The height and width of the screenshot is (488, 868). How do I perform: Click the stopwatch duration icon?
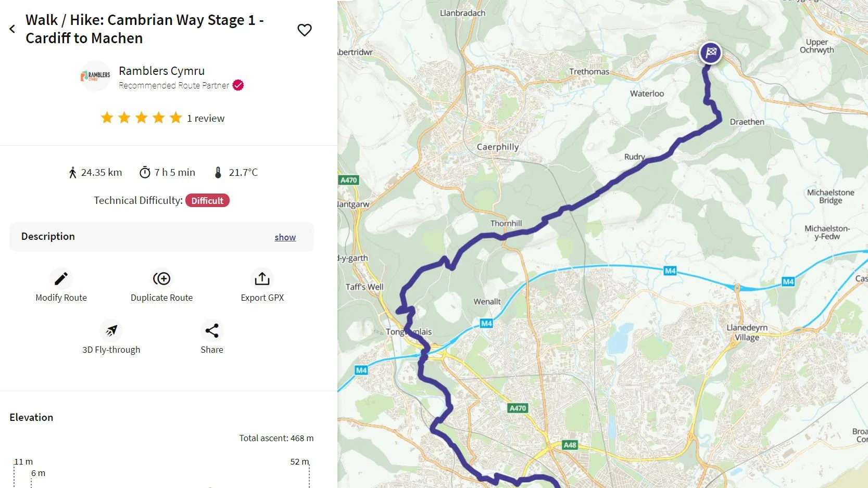(x=145, y=173)
